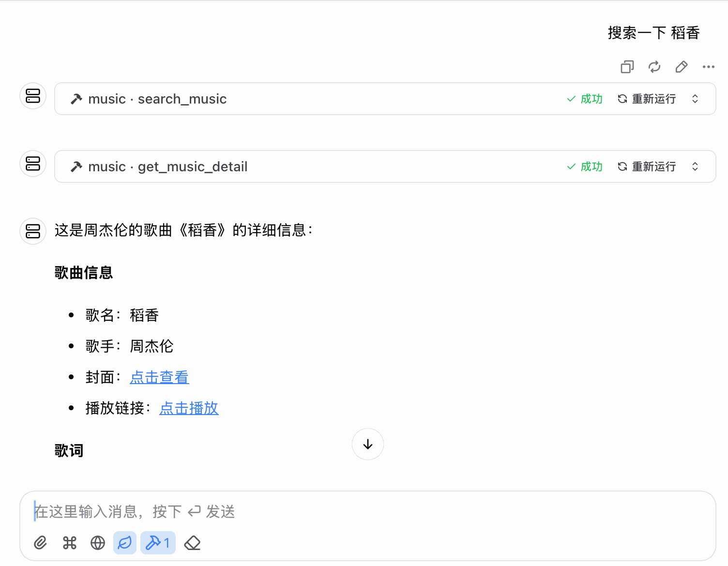Click the command key symbol icon

pyautogui.click(x=69, y=543)
